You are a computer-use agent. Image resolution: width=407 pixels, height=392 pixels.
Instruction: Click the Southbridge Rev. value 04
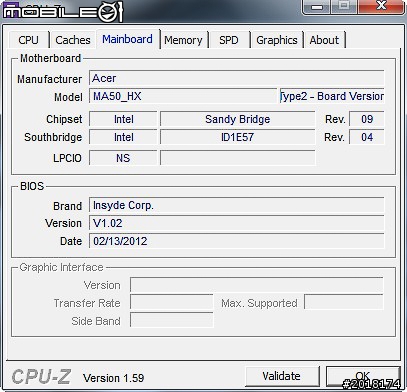(367, 137)
